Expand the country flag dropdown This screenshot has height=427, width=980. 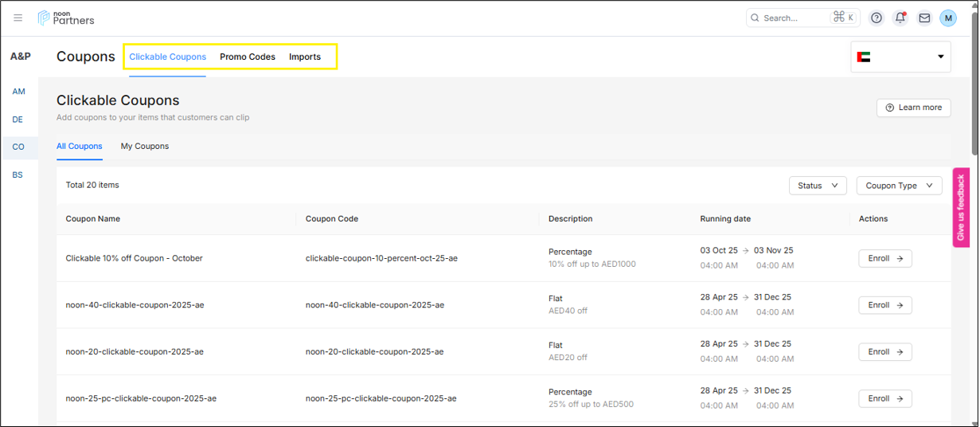[x=900, y=57]
